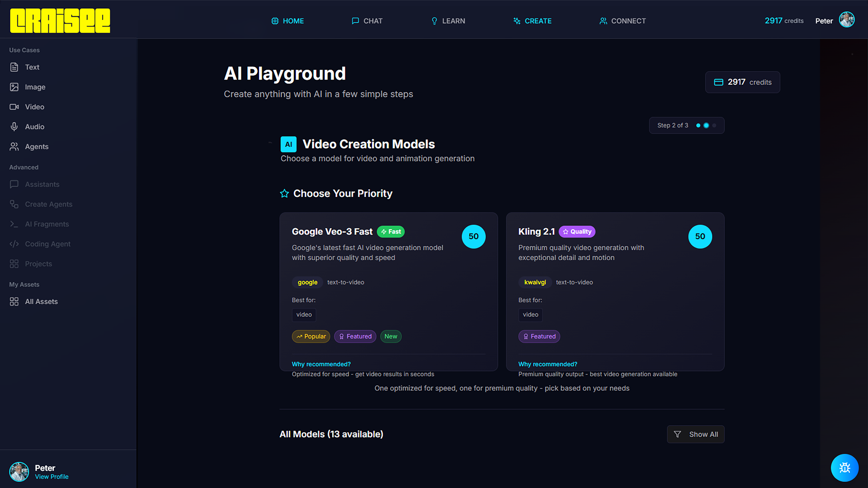Click the Featured tag on Kling 2.1
Screen dimensions: 868x488
coord(539,336)
